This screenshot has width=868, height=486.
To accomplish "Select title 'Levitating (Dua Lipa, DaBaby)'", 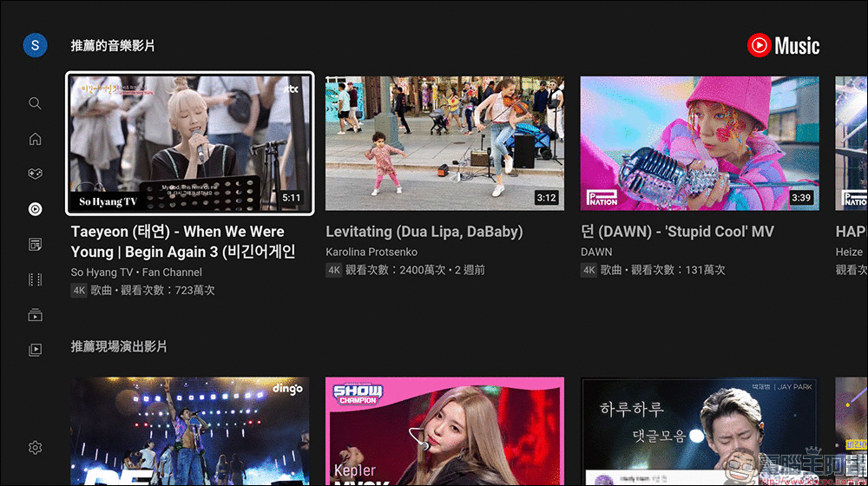I will pos(424,232).
